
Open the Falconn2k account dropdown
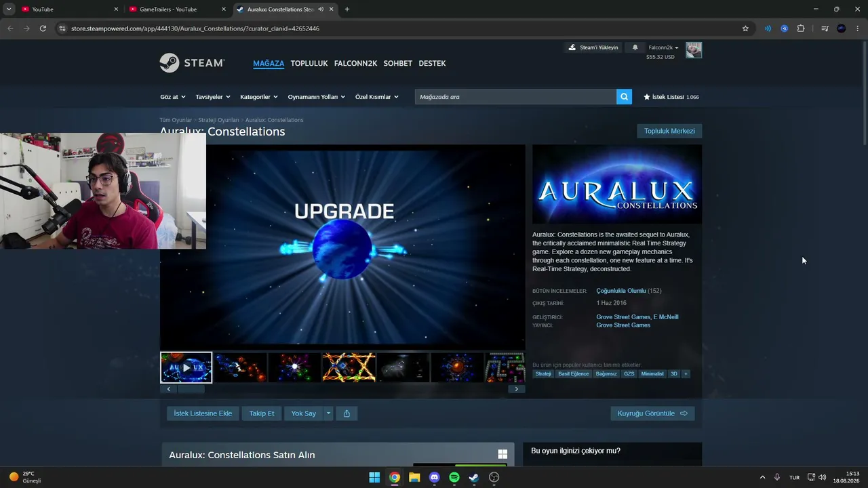663,47
